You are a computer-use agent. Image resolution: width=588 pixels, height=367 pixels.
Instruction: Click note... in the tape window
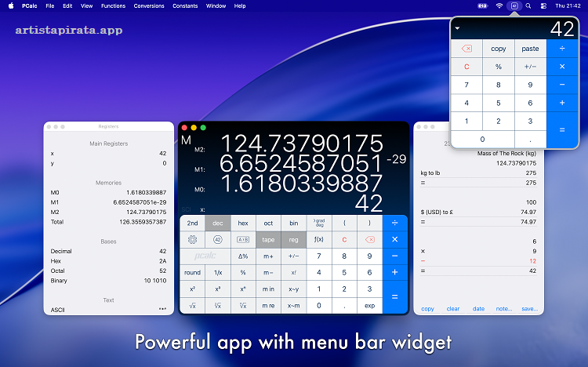[x=504, y=308]
